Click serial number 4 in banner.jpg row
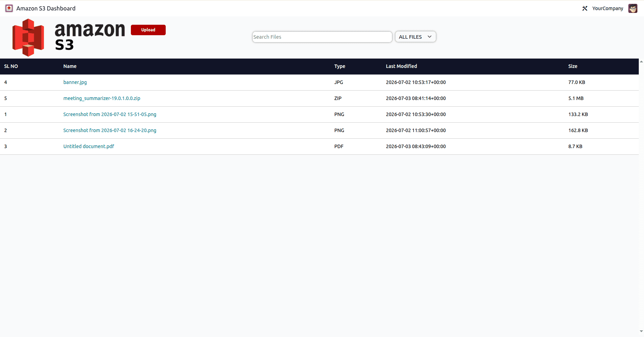Image resolution: width=644 pixels, height=337 pixels. (6, 82)
